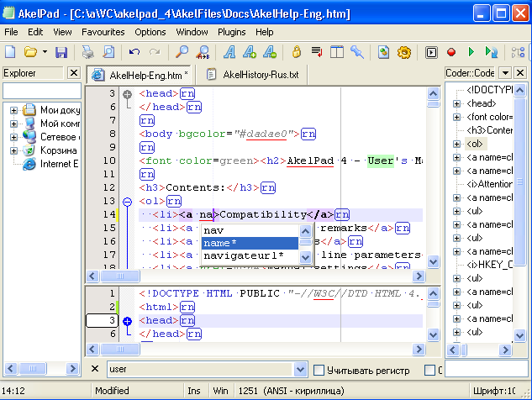Collapse the <ol> fold at line 13
This screenshot has height=400, width=532.
pyautogui.click(x=127, y=202)
